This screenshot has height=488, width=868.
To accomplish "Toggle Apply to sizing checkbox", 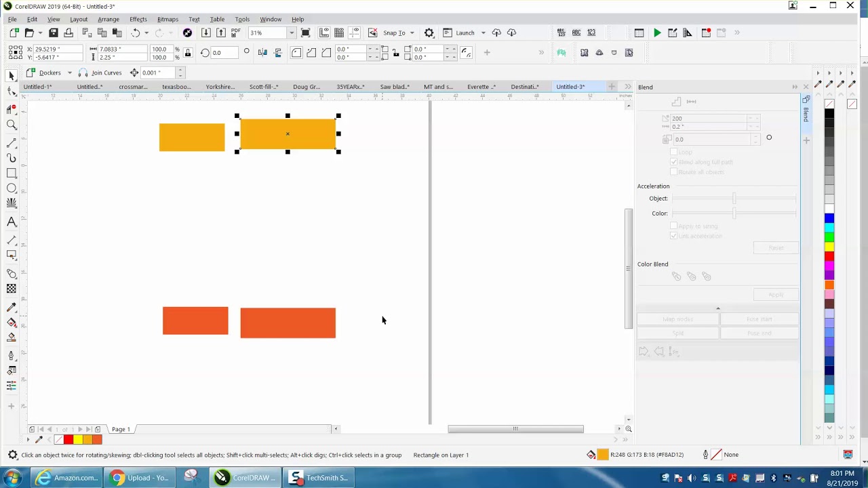I will (673, 226).
